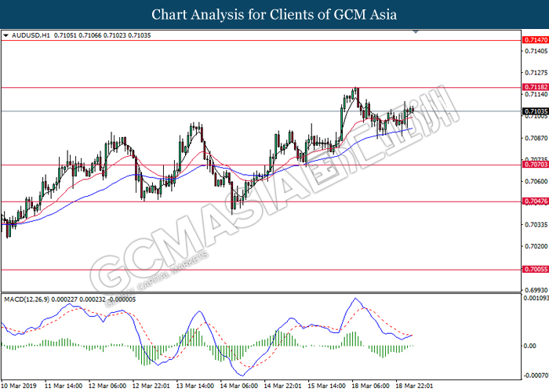Select the 0.70476 support price label

(x=536, y=201)
